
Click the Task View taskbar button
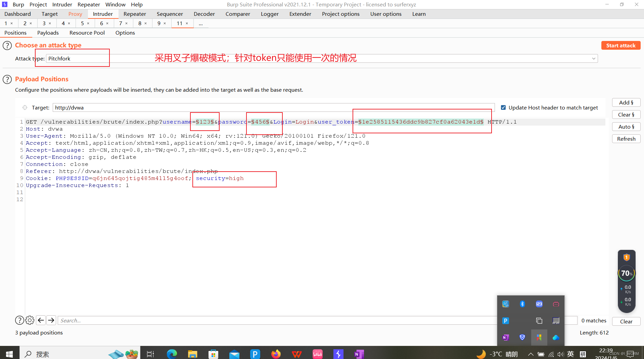pyautogui.click(x=150, y=354)
